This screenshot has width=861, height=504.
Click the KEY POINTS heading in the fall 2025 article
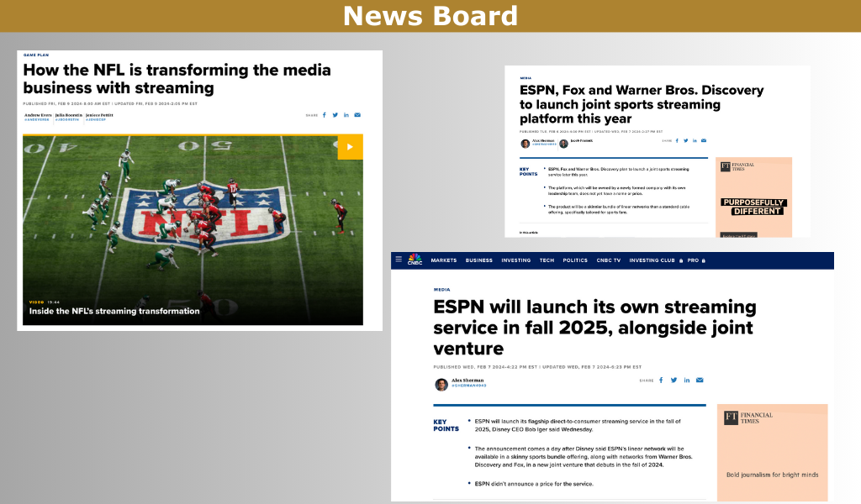pyautogui.click(x=446, y=426)
